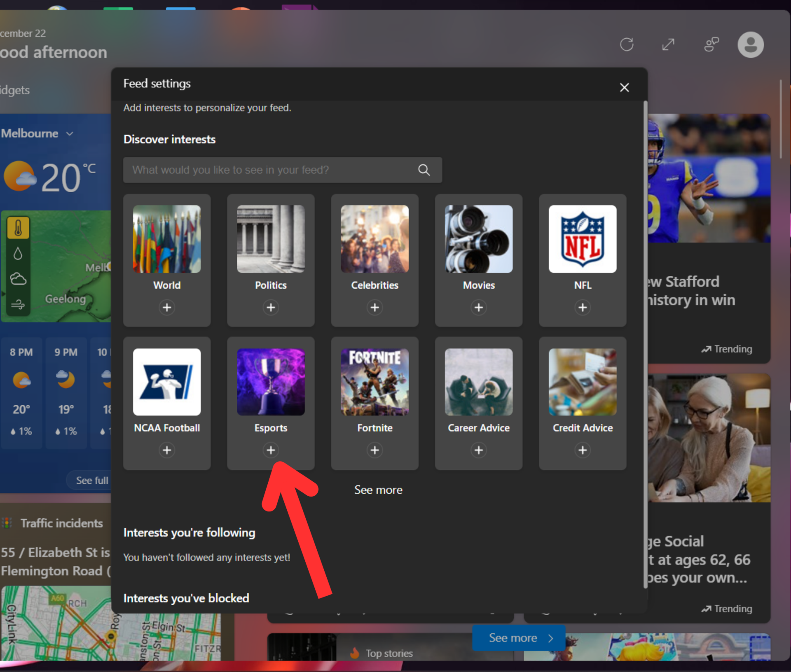Open the user profile avatar
Image resolution: width=791 pixels, height=672 pixels.
coord(750,44)
